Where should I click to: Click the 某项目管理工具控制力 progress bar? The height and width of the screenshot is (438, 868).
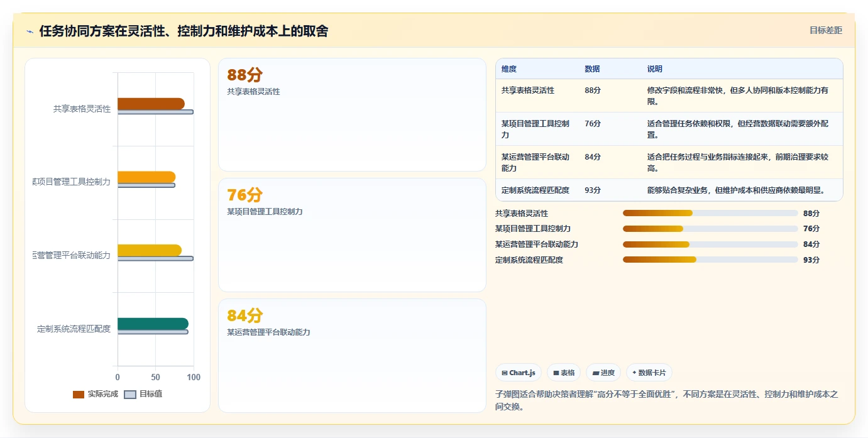pyautogui.click(x=710, y=229)
